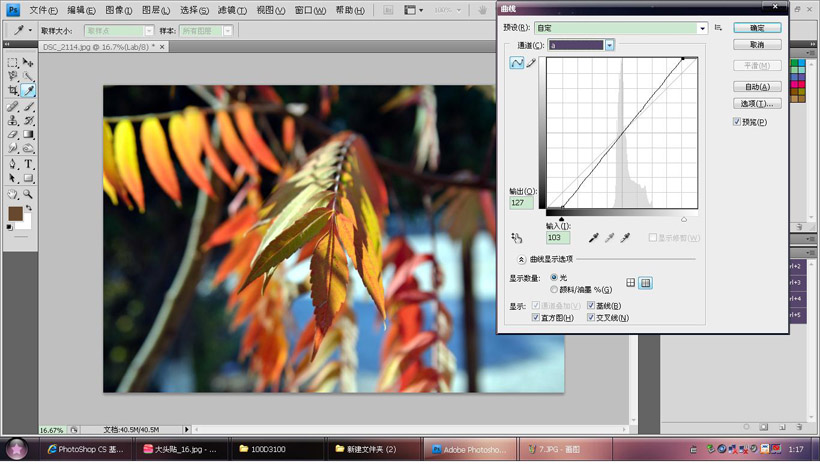Swap foreground and background colors
The width and height of the screenshot is (820, 467).
pos(29,208)
